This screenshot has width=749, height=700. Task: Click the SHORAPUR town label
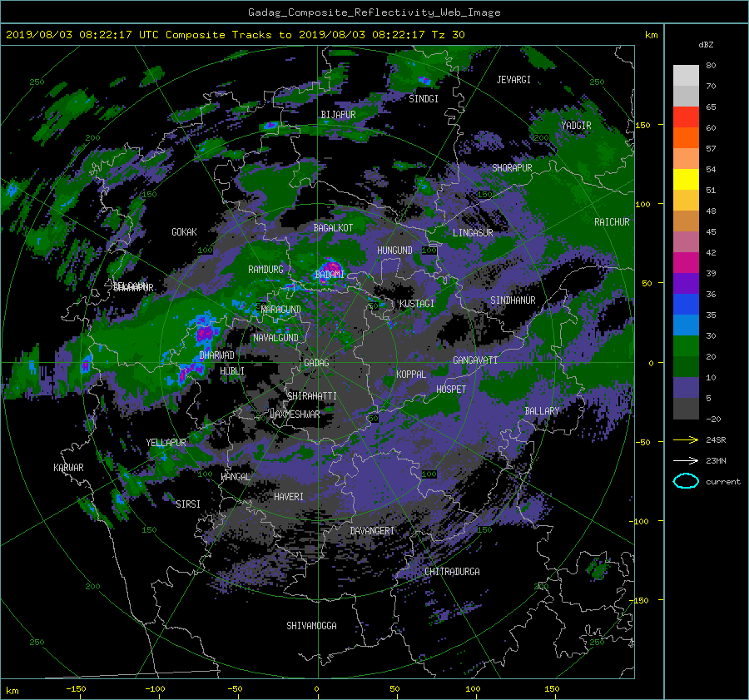[512, 168]
